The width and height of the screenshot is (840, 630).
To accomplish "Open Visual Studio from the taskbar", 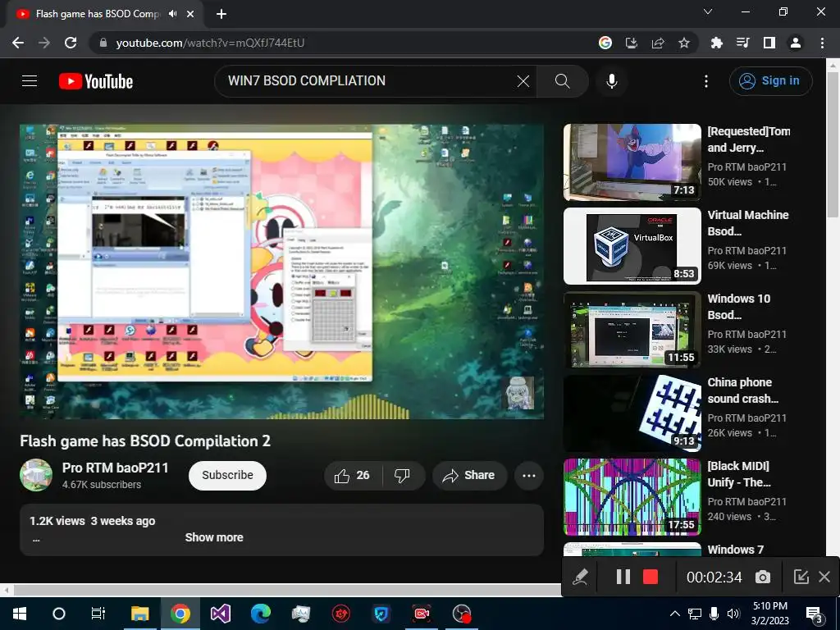I will (220, 614).
